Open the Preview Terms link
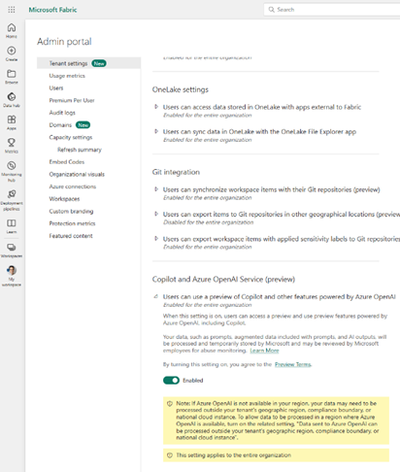The height and width of the screenshot is (472, 400). tap(293, 364)
